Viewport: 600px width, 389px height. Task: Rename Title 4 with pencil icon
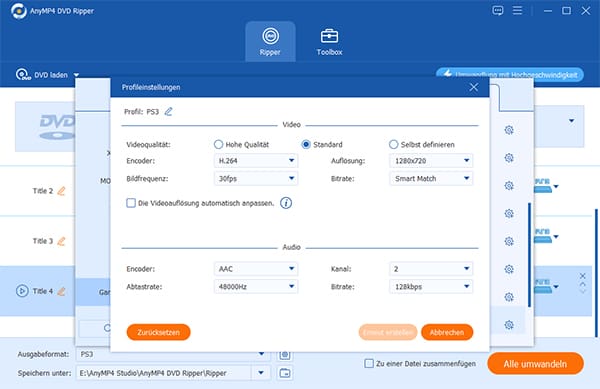(61, 291)
